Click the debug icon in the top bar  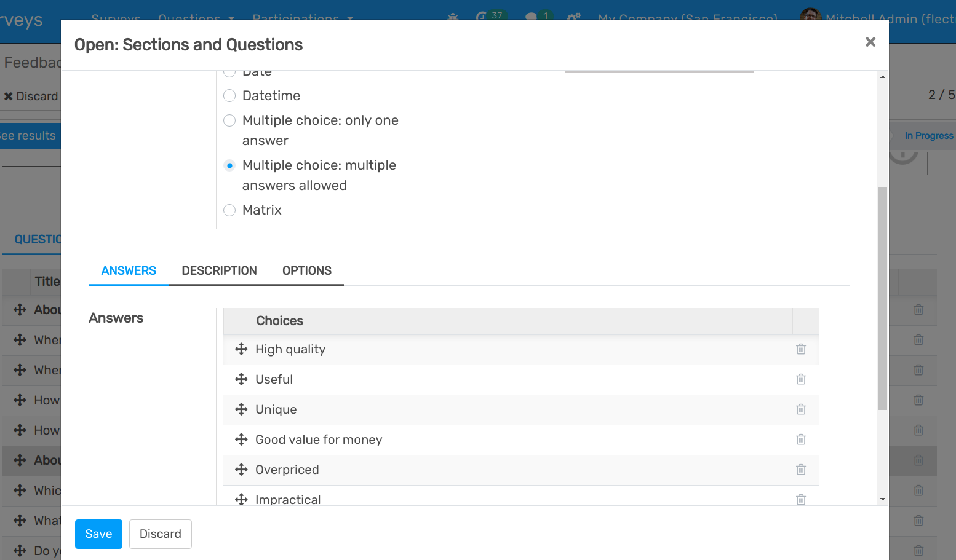click(452, 18)
